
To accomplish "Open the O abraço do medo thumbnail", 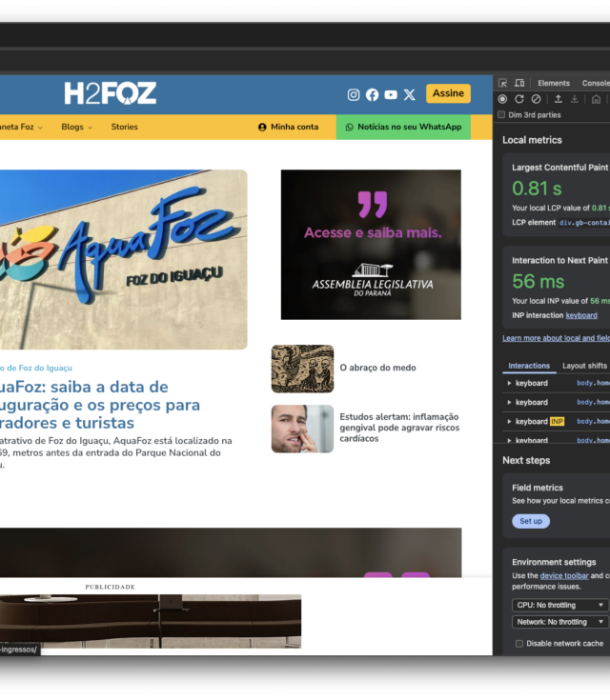I will coord(302,369).
